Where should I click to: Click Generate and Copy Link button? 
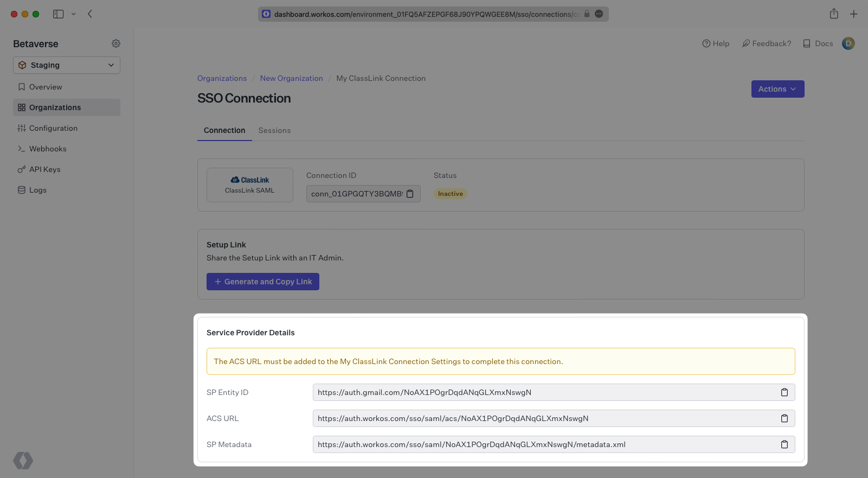coord(263,282)
